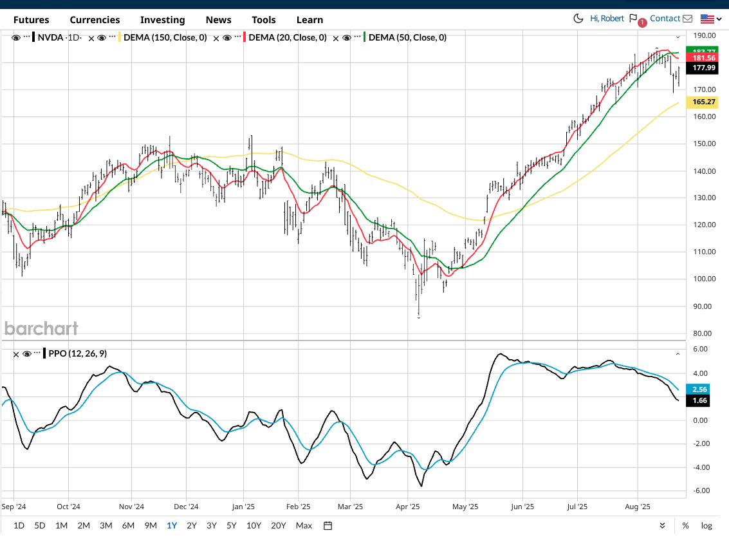Select the 5Y time range
This screenshot has height=560, width=729.
tap(232, 526)
